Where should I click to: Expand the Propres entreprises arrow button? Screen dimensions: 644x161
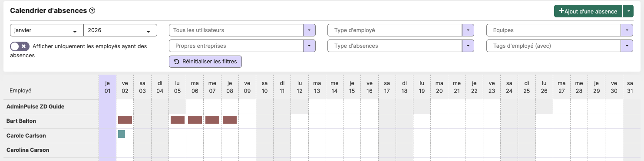tap(309, 46)
